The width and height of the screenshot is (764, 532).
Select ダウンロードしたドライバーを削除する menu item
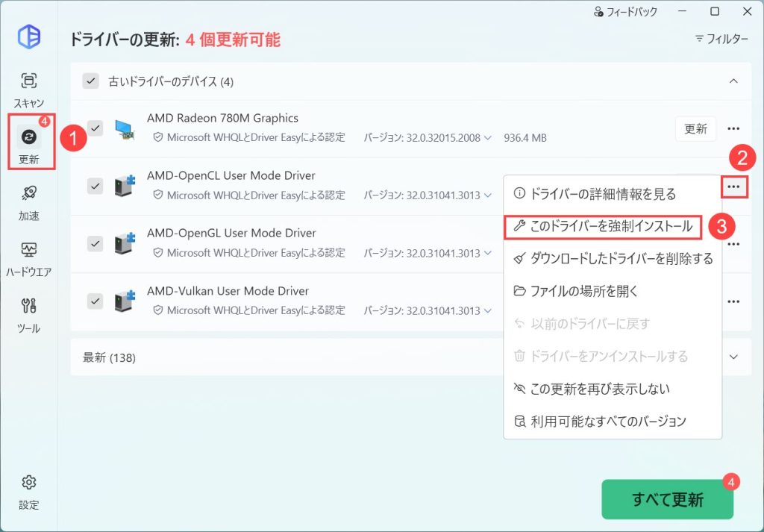pyautogui.click(x=613, y=259)
